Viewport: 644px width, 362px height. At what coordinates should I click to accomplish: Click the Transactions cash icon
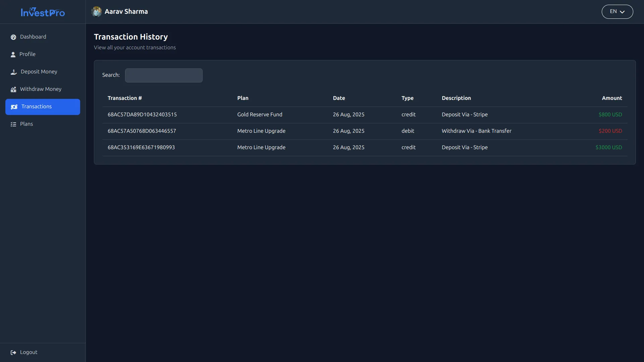(x=14, y=107)
